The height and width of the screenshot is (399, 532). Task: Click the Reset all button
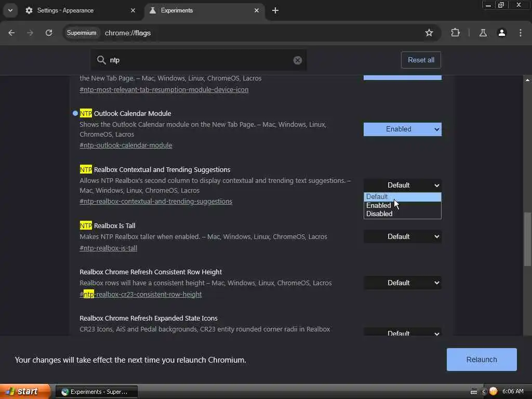(421, 60)
